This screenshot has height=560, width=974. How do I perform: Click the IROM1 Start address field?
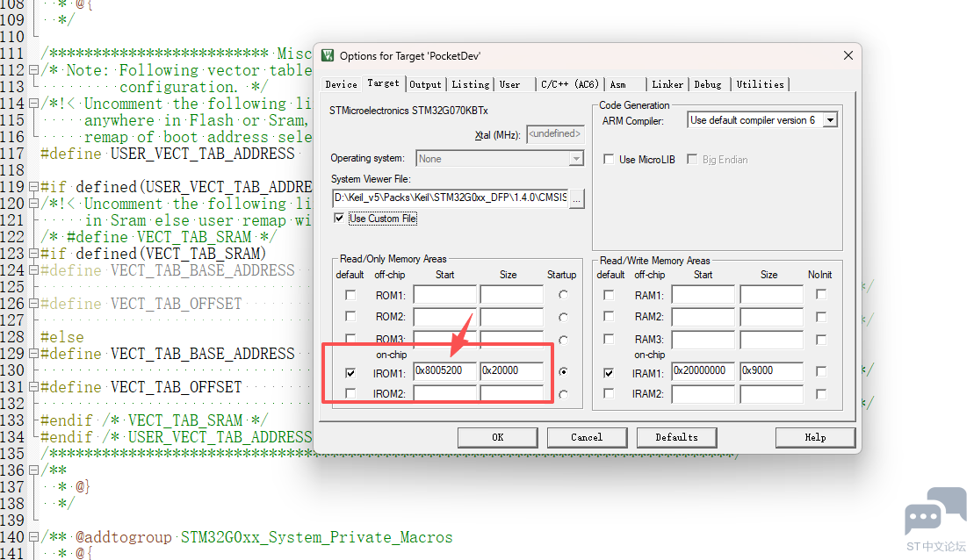[444, 370]
